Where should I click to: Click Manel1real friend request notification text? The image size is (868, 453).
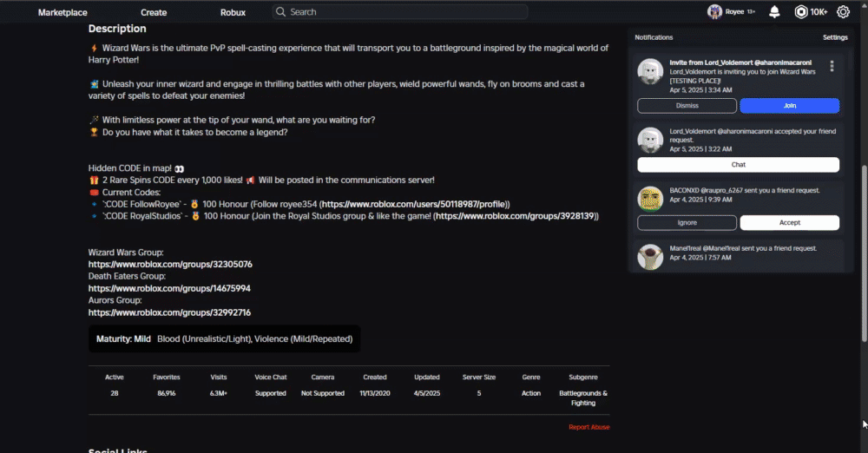click(x=743, y=249)
